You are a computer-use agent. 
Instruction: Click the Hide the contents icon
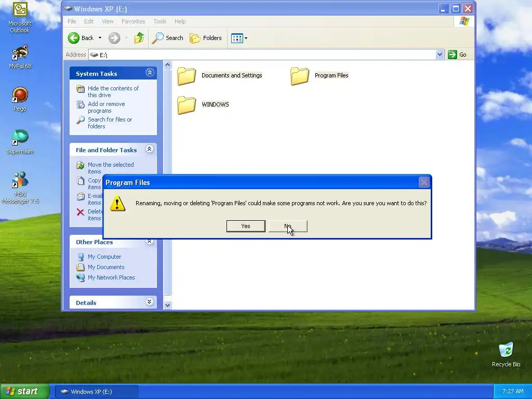point(81,89)
